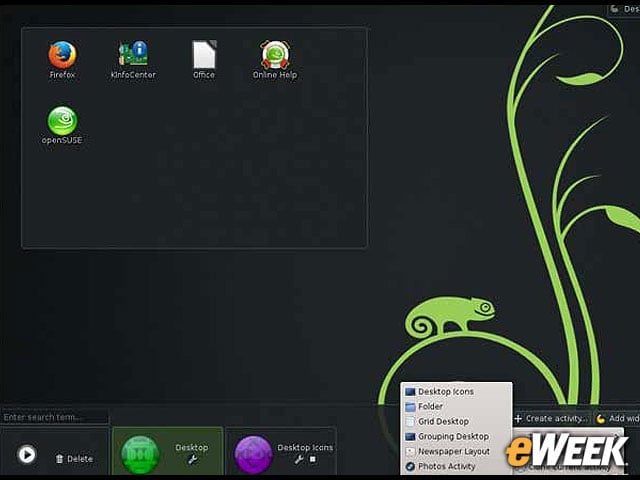Click the Delete activity trash button
640x480 pixels.
[74, 459]
